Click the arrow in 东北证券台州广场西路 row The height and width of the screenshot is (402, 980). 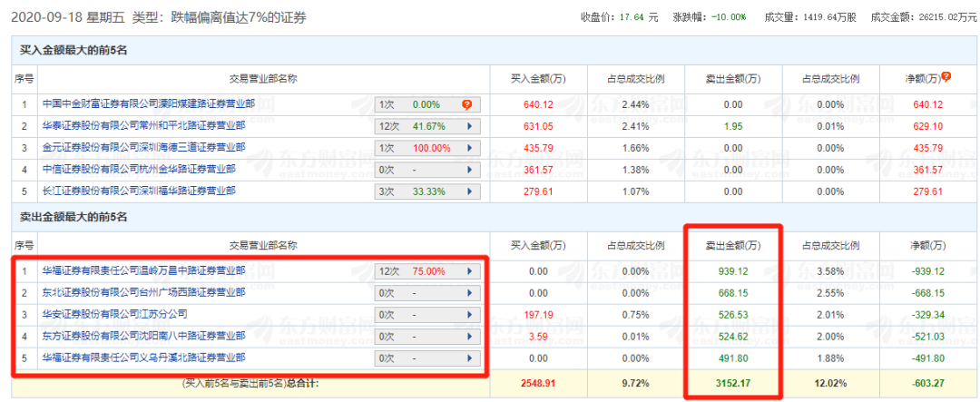coord(469,292)
